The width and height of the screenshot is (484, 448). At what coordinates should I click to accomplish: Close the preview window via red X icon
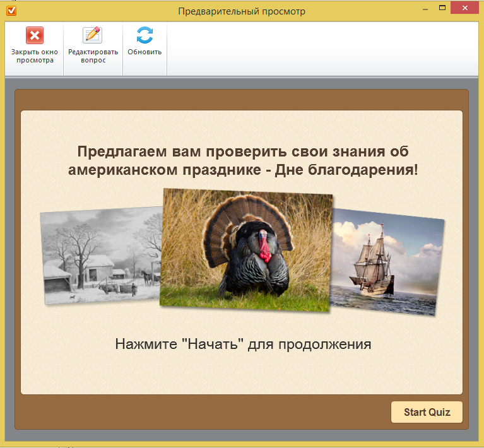coord(35,35)
